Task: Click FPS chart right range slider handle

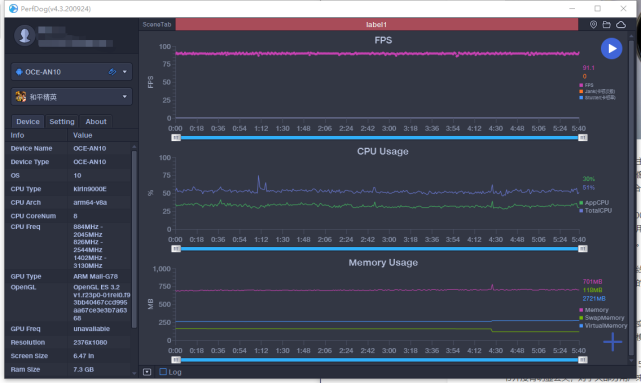Action: tap(583, 138)
